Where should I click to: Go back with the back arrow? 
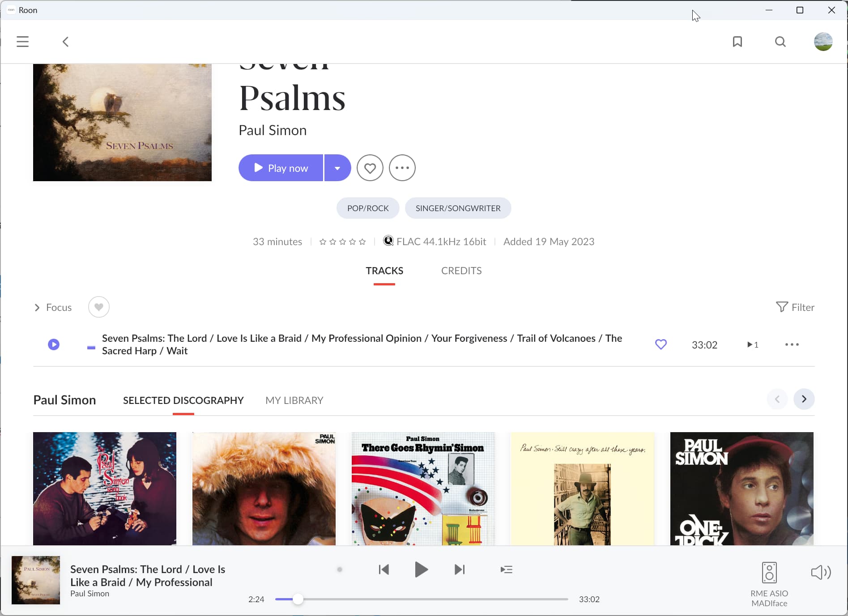coord(65,42)
